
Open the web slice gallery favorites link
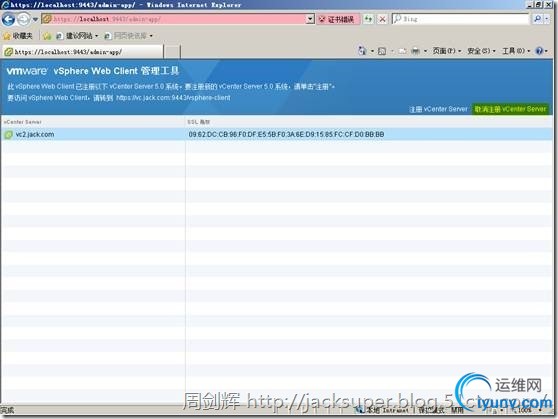tap(128, 36)
